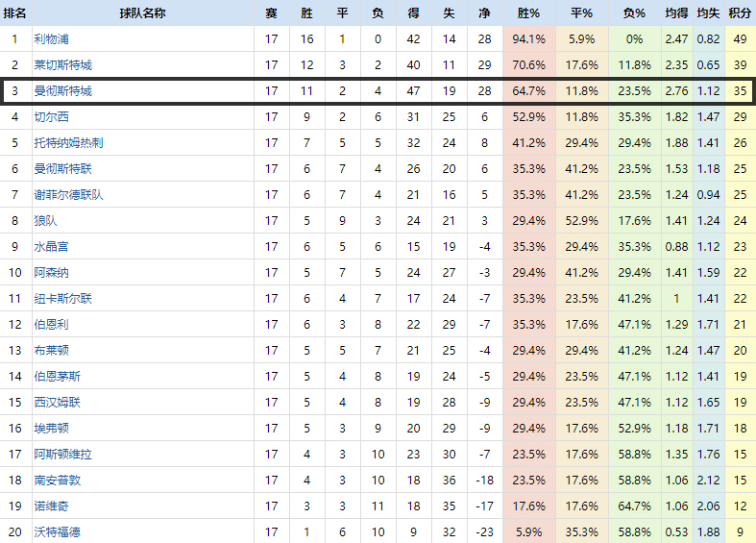Click Liverpool's 94.1% win rate cell
Screen dimensions: 756x543
529,39
